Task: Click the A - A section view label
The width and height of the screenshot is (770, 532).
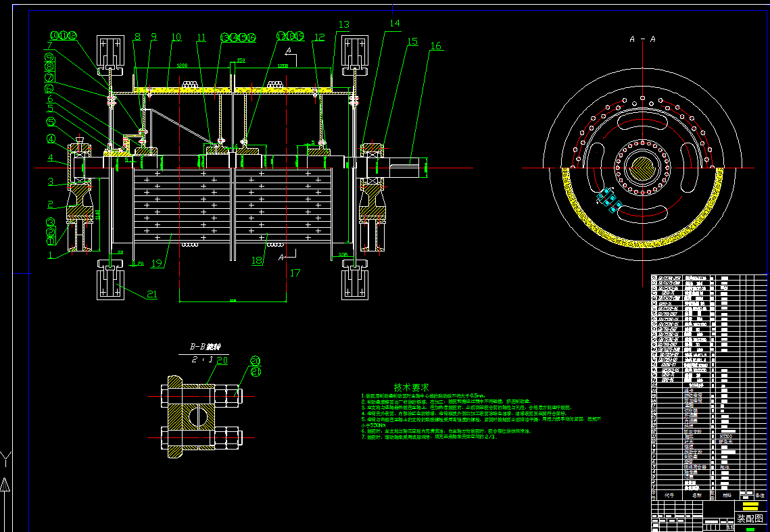Action: pos(642,39)
